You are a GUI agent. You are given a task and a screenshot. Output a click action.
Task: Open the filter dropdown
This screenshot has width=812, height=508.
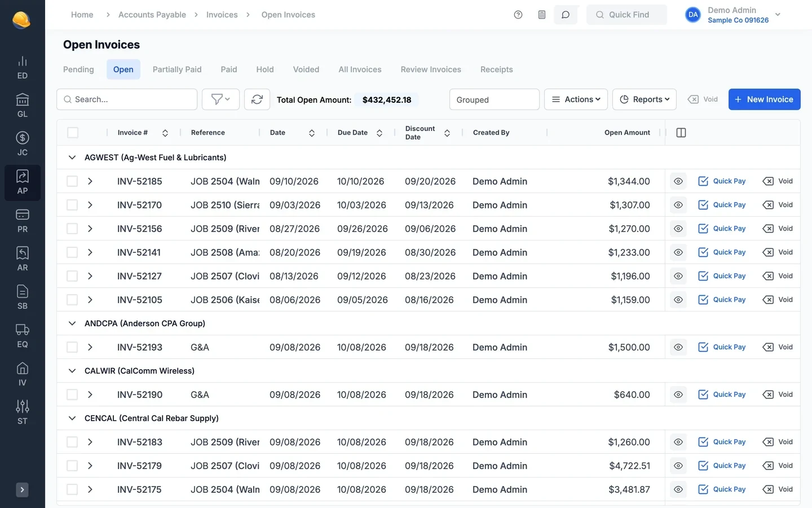click(x=220, y=99)
